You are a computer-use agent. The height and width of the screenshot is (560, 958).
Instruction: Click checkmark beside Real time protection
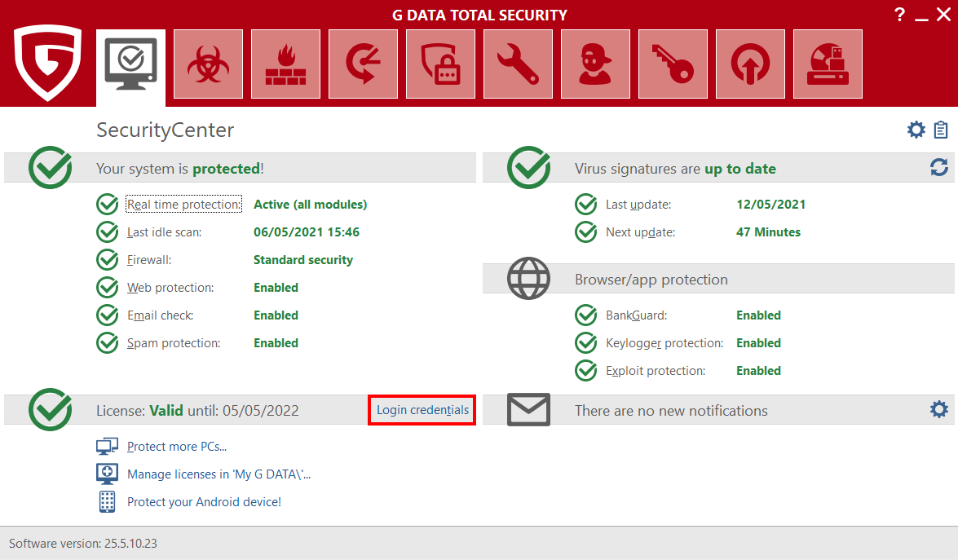pos(107,204)
